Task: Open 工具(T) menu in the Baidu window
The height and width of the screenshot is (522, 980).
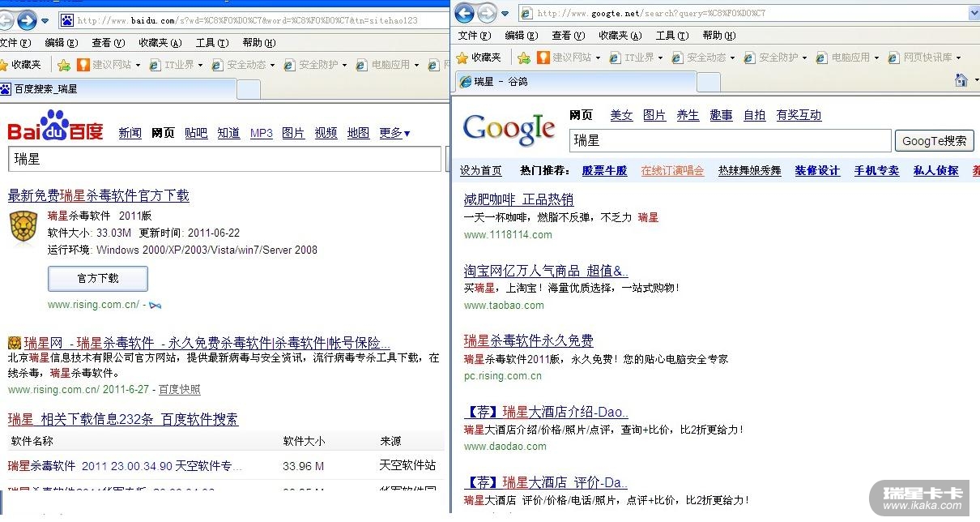Action: click(211, 43)
